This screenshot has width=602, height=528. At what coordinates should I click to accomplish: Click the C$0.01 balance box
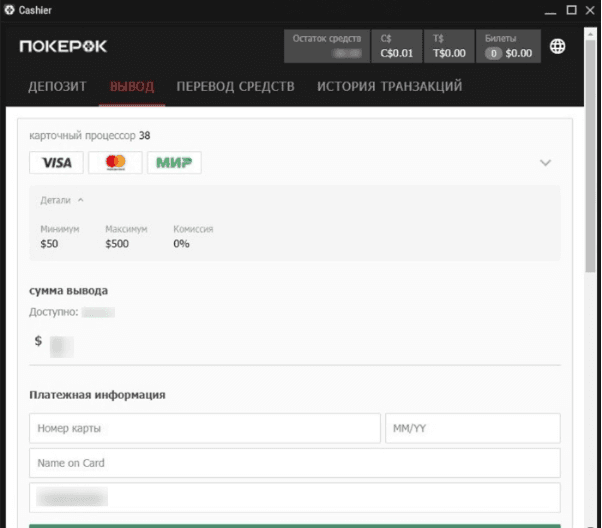[397, 46]
